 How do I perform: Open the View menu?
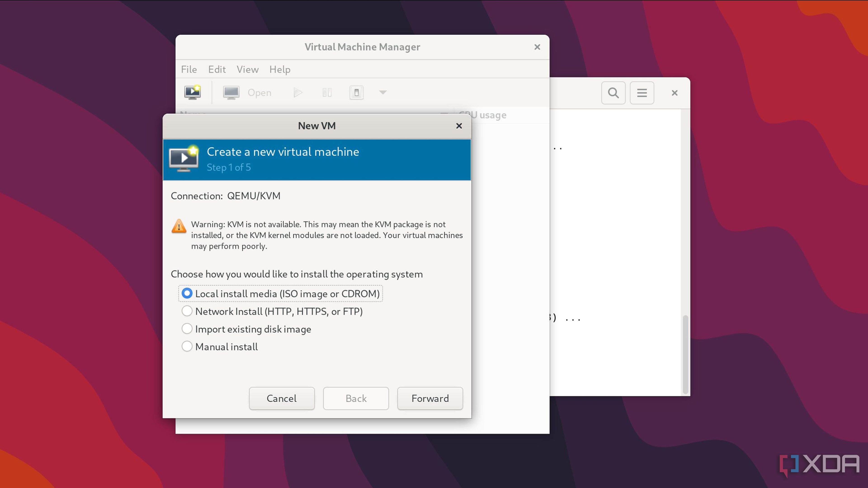pyautogui.click(x=247, y=69)
